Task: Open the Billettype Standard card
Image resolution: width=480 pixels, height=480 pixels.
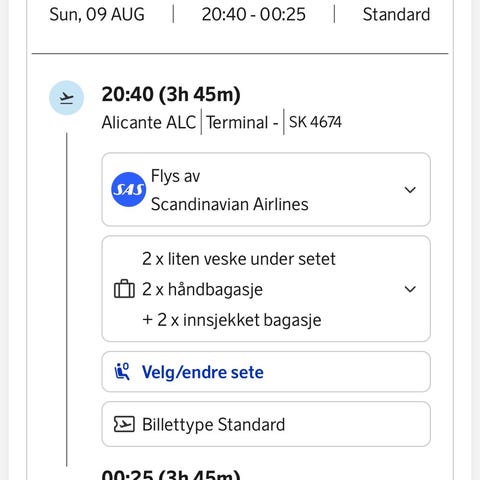Action: 266,424
